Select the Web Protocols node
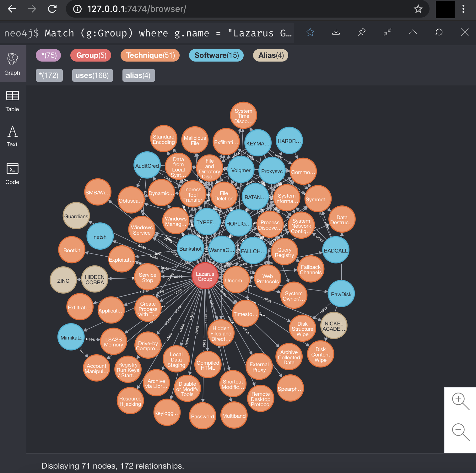Screen dimensions: 476x473 coord(268,278)
